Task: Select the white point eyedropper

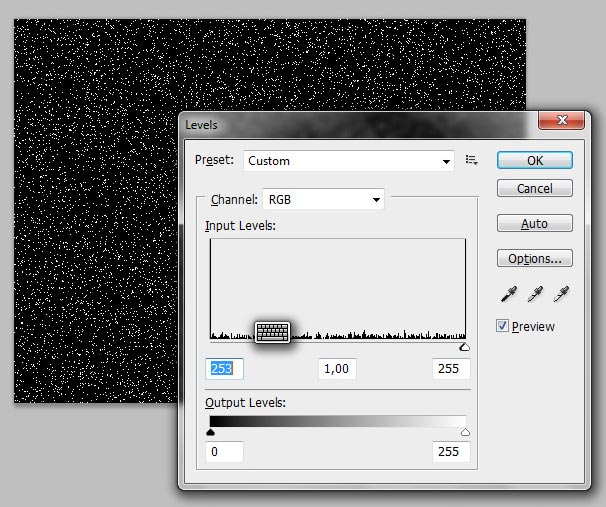Action: click(561, 294)
